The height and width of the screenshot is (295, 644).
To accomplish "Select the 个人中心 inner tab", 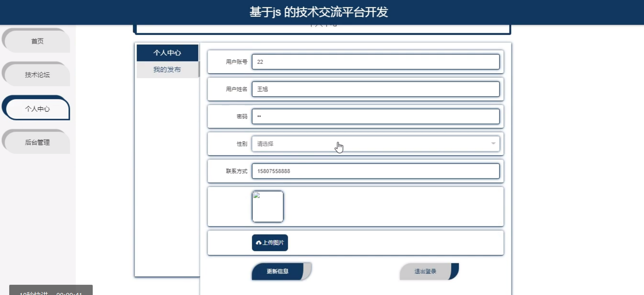I will pyautogui.click(x=167, y=53).
